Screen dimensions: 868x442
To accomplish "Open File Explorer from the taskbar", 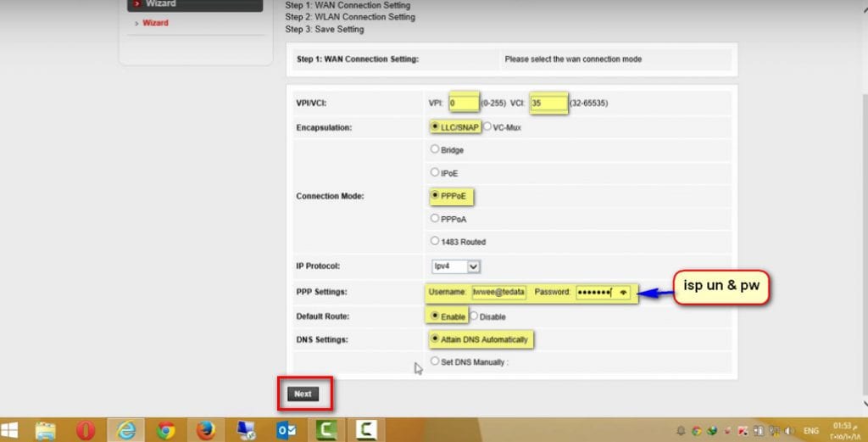I will [x=46, y=430].
